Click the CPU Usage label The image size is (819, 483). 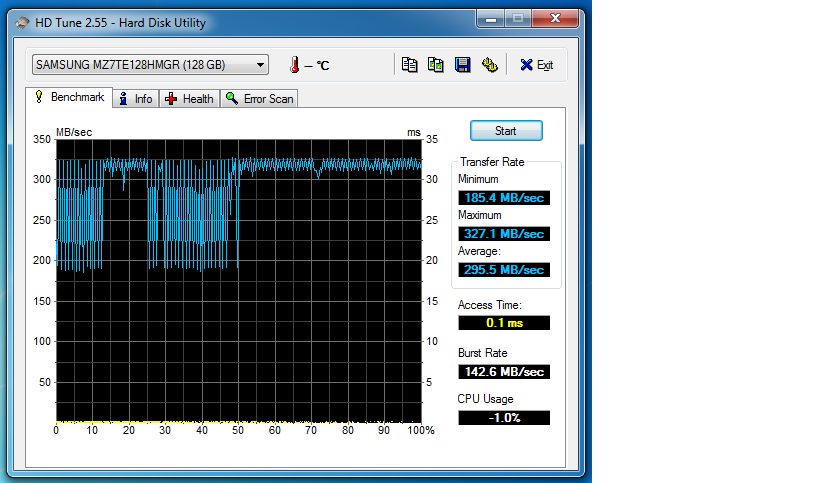[485, 399]
